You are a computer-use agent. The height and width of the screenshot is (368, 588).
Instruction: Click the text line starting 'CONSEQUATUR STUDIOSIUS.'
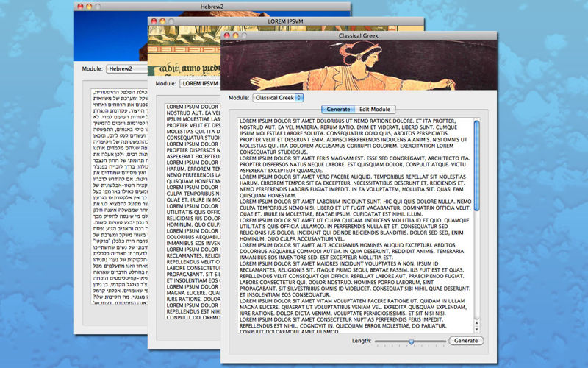[x=273, y=152]
